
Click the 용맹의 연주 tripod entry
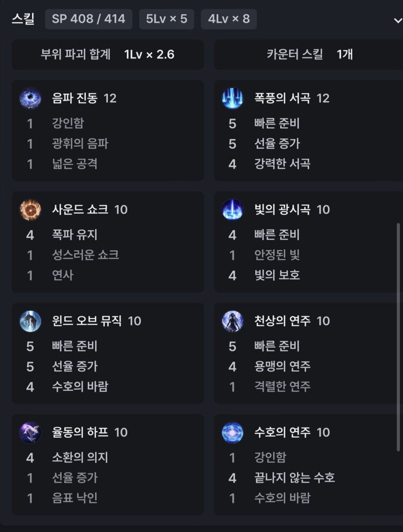(x=282, y=367)
